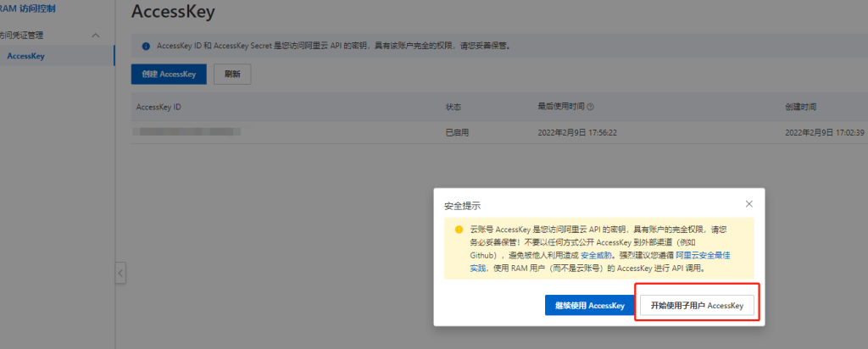Open the 访问凭证管理 menu heading
Screen dimensions: 868x349
22,36
